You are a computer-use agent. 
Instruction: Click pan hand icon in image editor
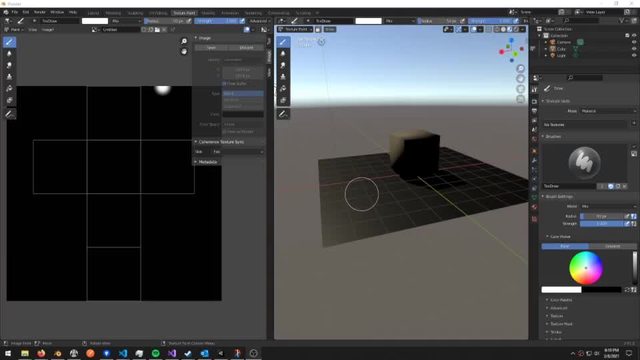pyautogui.click(x=184, y=51)
